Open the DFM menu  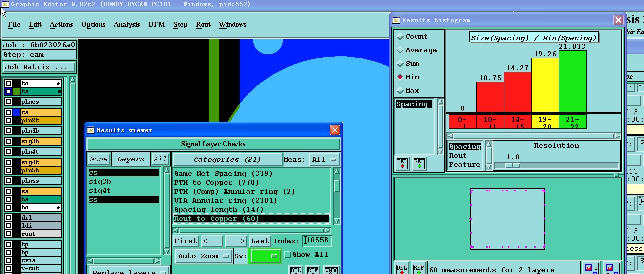pos(157,25)
